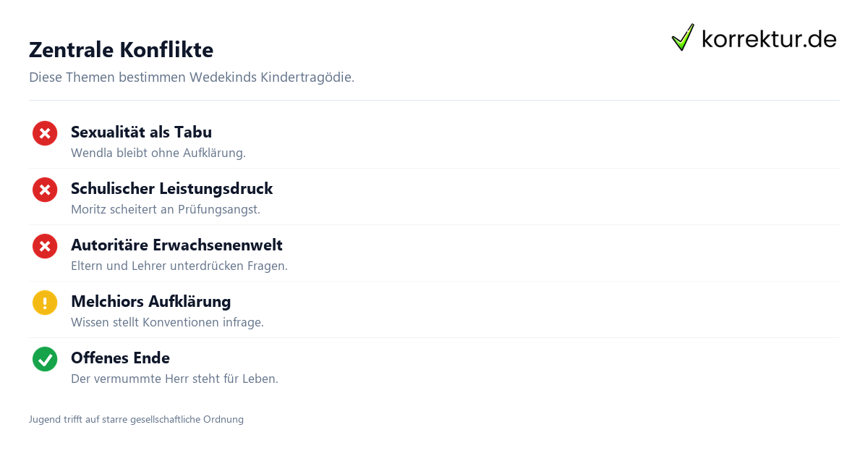
Task: Select the text Moritz scheitert an Prüfungsangst
Action: tap(166, 210)
